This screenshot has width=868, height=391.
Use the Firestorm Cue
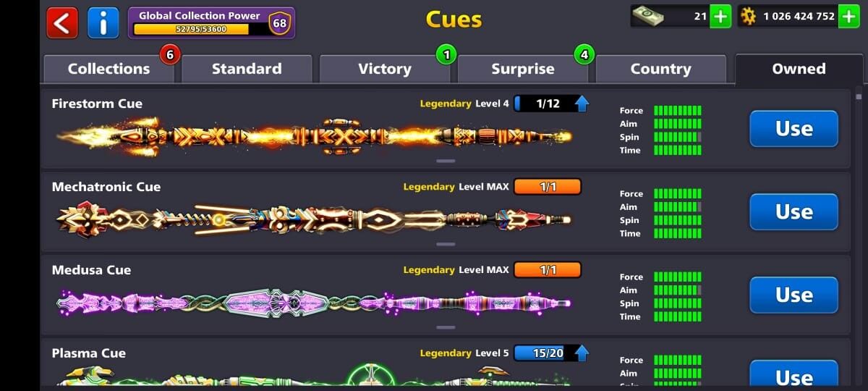click(x=793, y=129)
